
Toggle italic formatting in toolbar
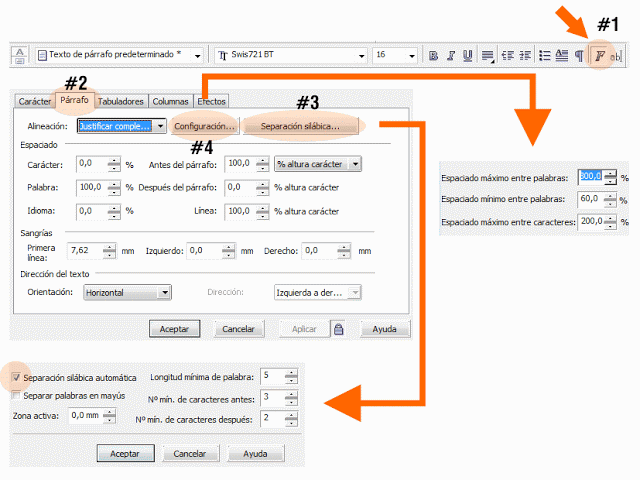(x=452, y=56)
